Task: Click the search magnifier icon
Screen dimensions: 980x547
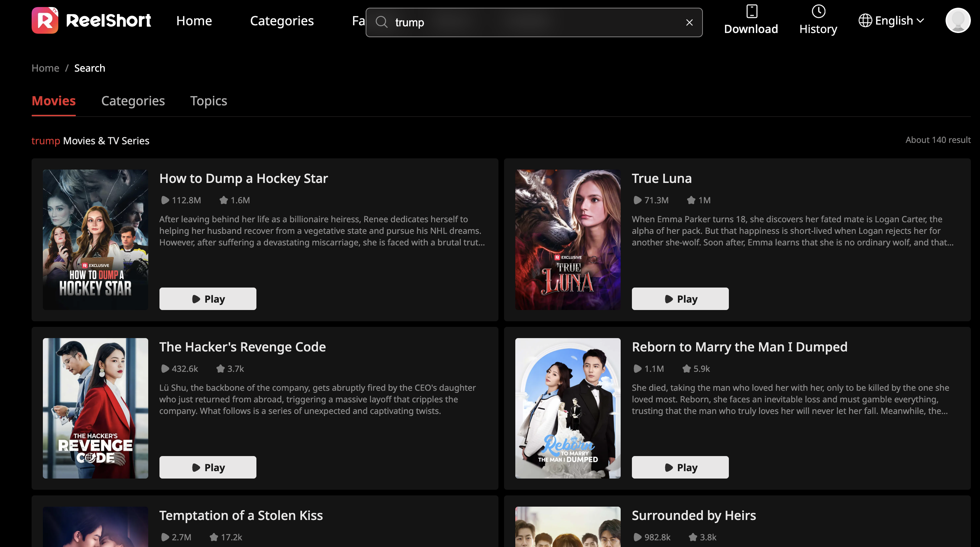Action: pyautogui.click(x=381, y=22)
